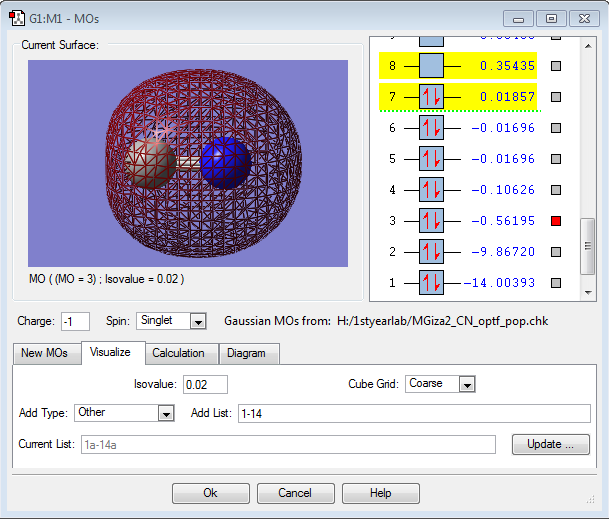Click the Update button
This screenshot has height=519, width=609.
[550, 444]
